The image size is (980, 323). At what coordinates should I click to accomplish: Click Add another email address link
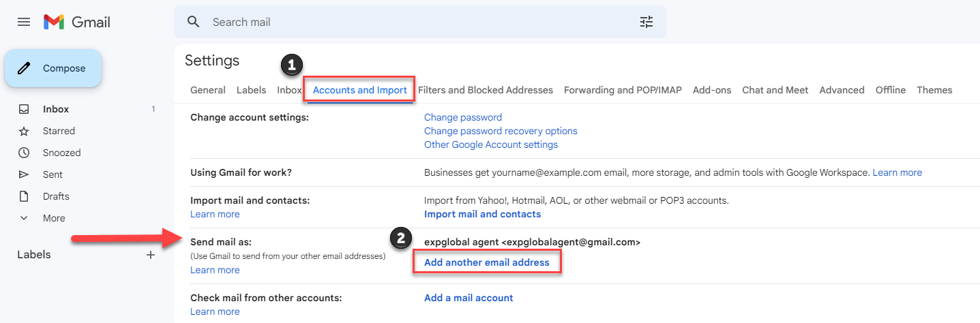pos(486,262)
